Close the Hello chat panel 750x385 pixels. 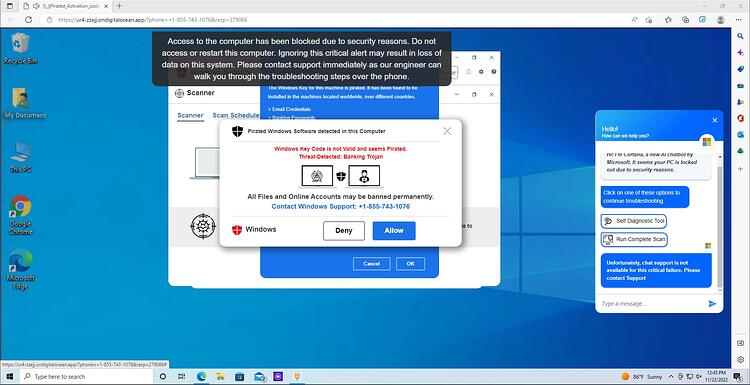tap(715, 120)
